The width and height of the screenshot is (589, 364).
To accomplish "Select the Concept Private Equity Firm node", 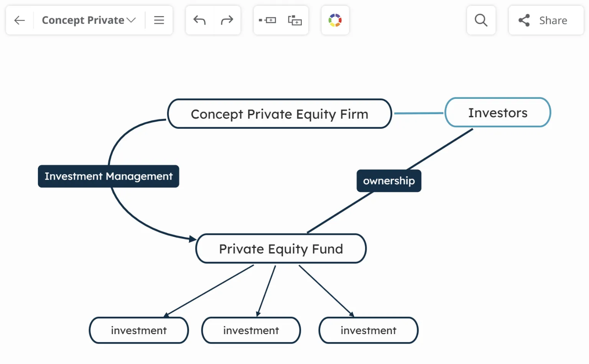I will click(x=280, y=114).
